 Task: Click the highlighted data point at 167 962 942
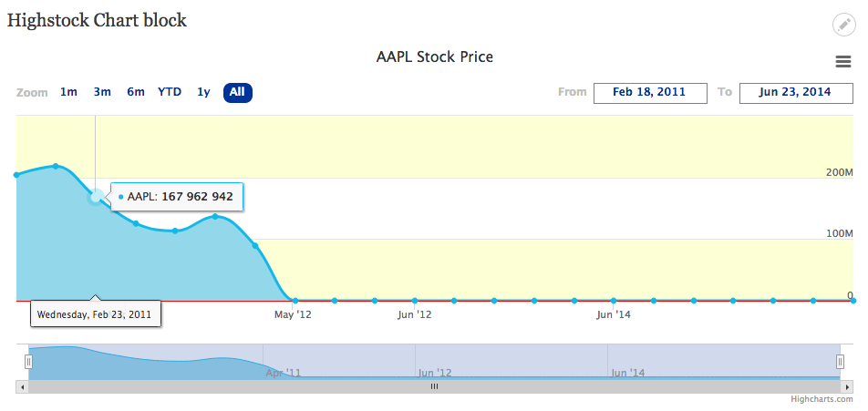pos(96,196)
